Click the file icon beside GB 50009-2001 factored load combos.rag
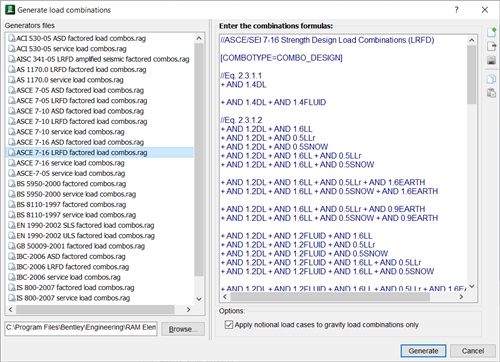 click(12, 246)
